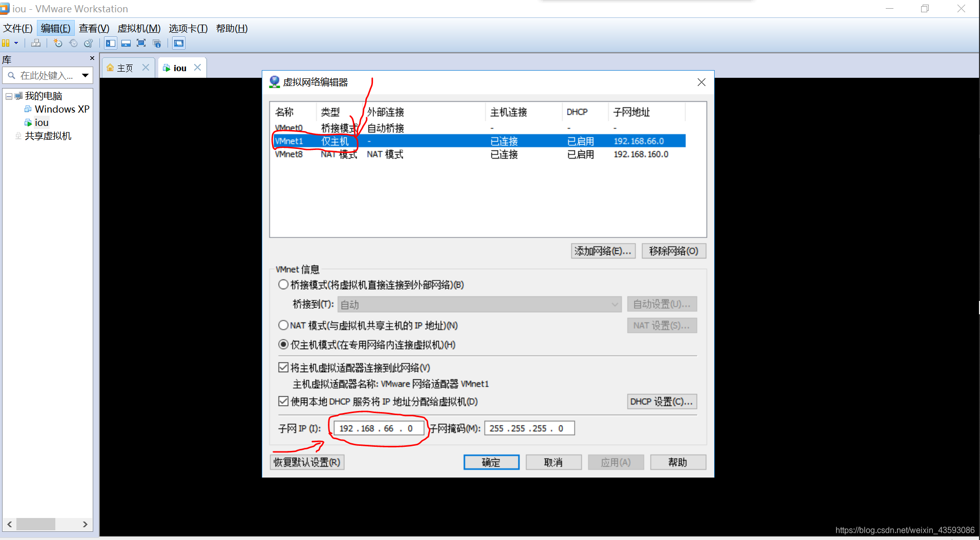Select the iou virtual machine in library
The image size is (980, 540).
pyautogui.click(x=41, y=123)
